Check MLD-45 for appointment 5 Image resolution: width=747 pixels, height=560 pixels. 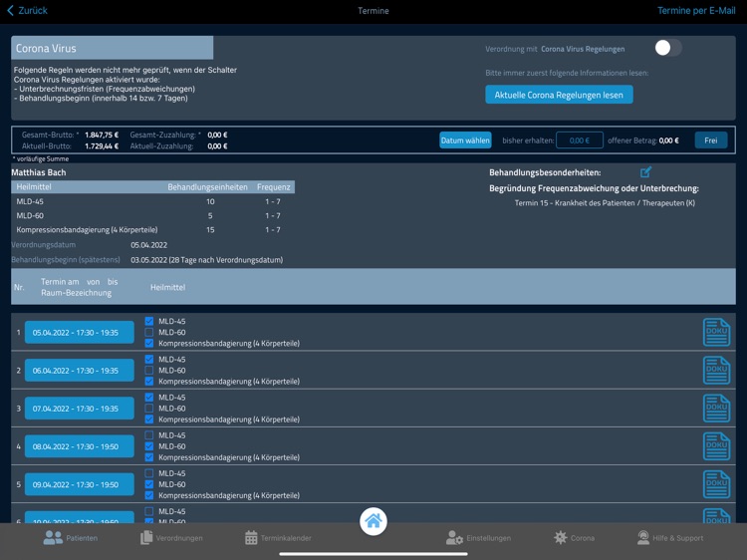(x=149, y=473)
